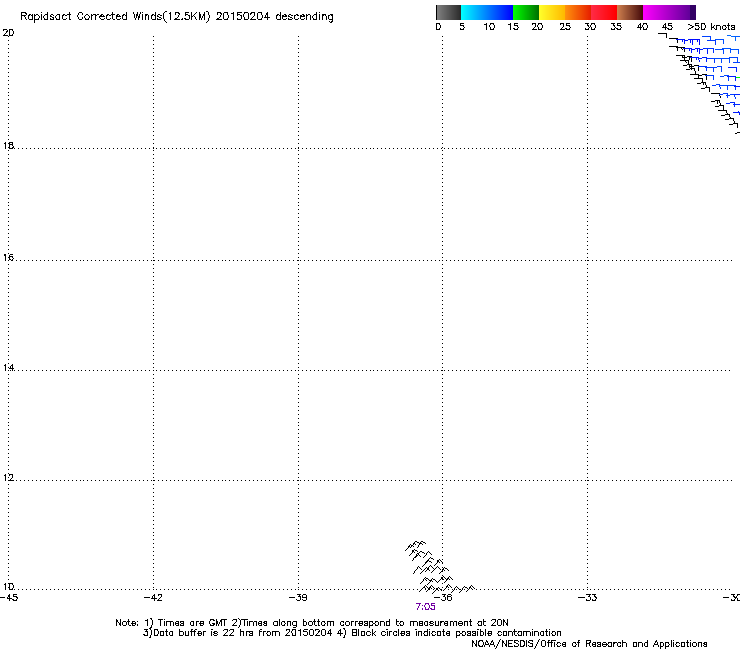
Task: Click the longitude axis label '-42'
Action: click(153, 598)
